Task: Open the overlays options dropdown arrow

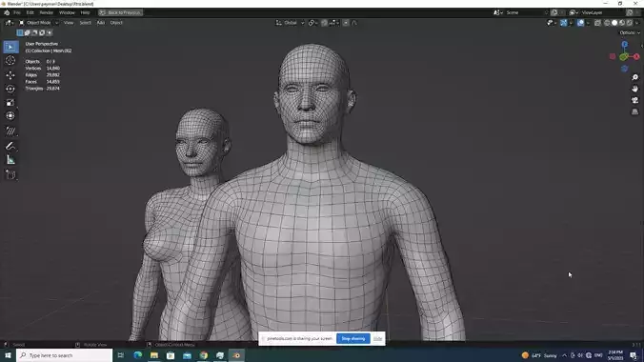Action: click(x=588, y=23)
